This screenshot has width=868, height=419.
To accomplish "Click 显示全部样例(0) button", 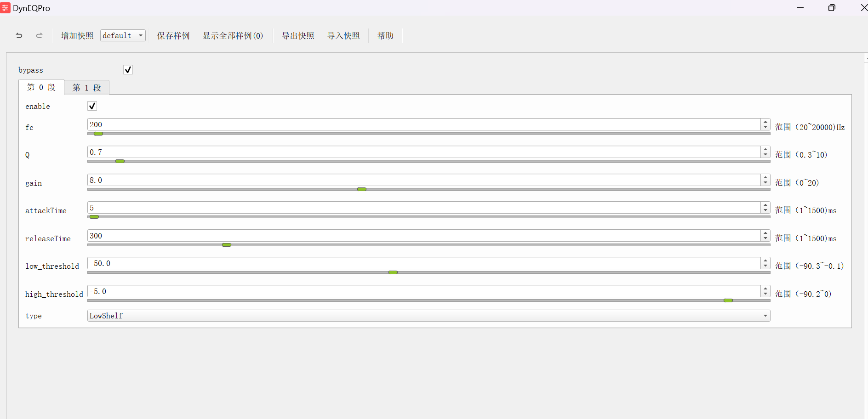I will pyautogui.click(x=233, y=35).
